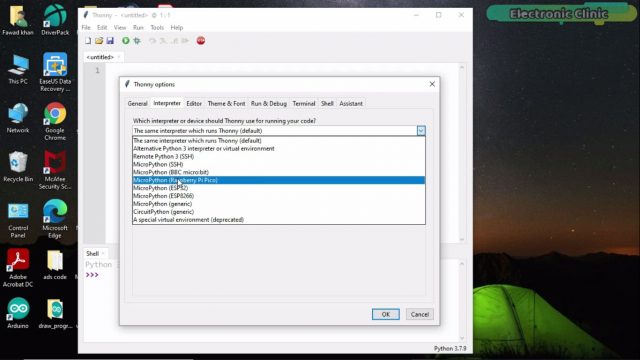The height and width of the screenshot is (360, 640).
Task: Click Cancel in Thonny options dialog
Action: (x=420, y=314)
